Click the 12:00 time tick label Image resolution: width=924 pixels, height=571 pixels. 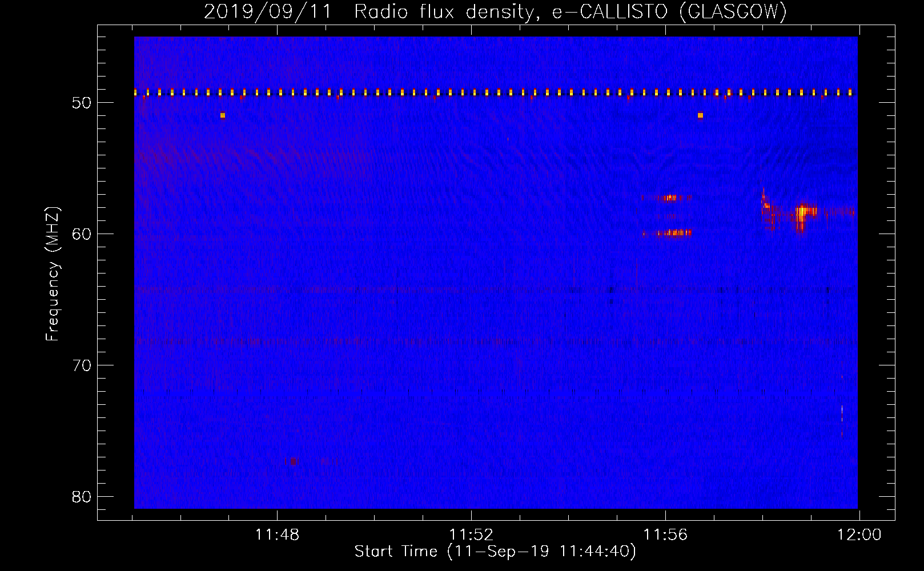click(x=859, y=535)
